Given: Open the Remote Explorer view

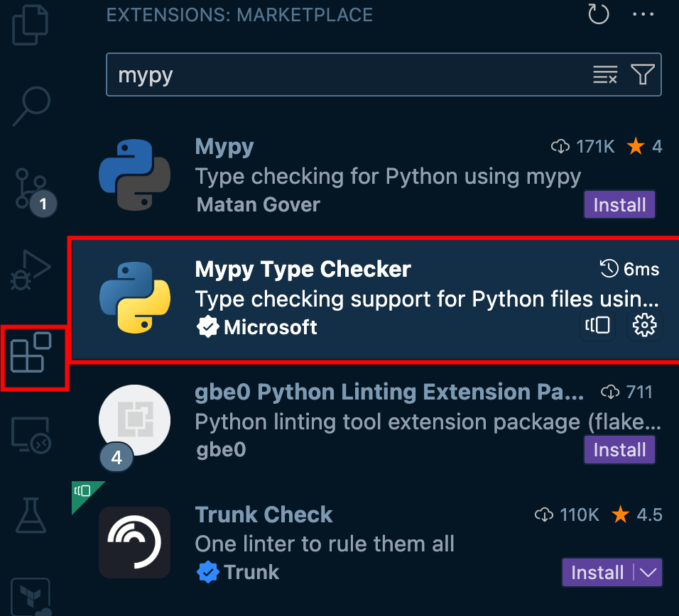Looking at the screenshot, I should click(31, 435).
